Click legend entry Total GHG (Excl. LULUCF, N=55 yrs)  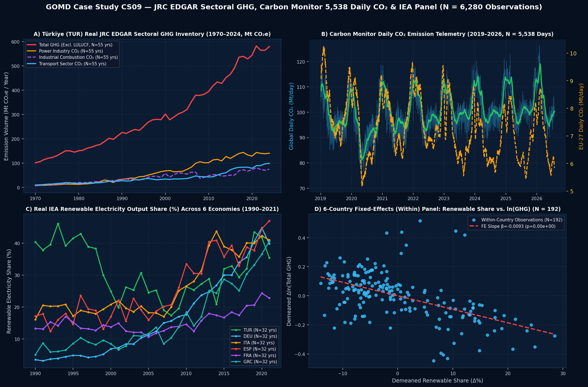[76, 45]
